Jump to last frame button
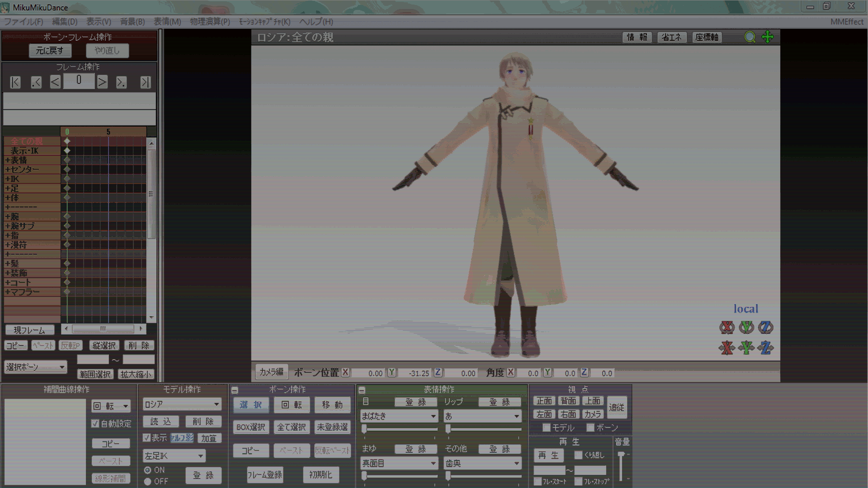 pyautogui.click(x=145, y=82)
